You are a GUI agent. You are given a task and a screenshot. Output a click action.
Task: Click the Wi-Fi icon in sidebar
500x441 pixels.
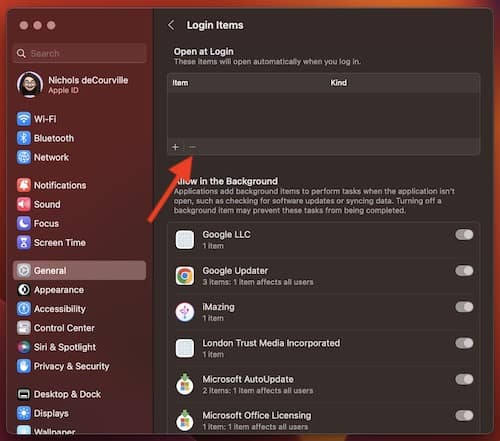(x=24, y=119)
